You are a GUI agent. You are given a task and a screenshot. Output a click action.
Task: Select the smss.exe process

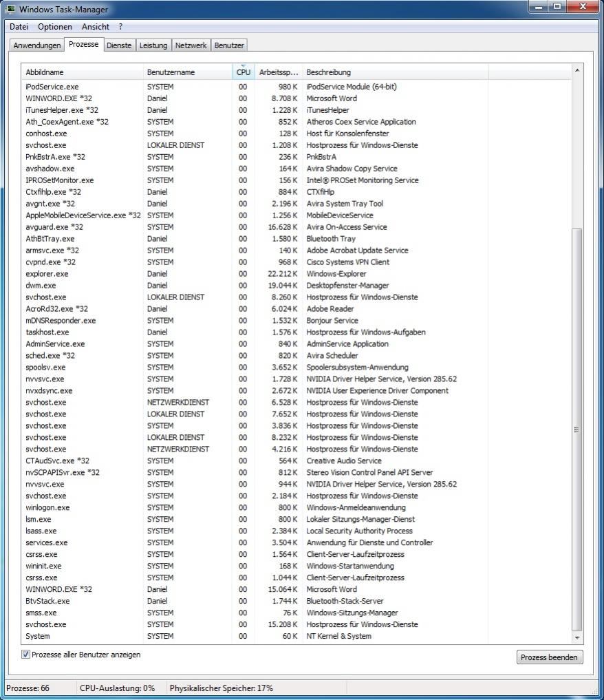click(296, 613)
